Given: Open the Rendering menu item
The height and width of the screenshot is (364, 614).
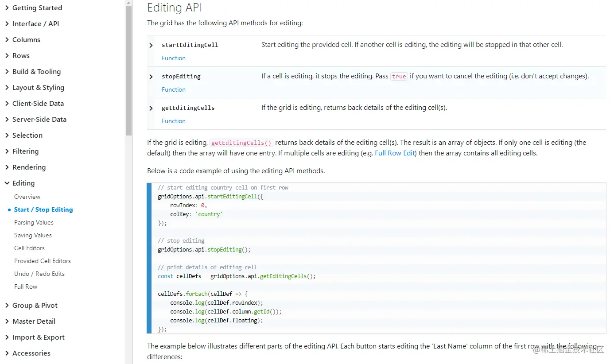Looking at the screenshot, I should click(x=29, y=167).
